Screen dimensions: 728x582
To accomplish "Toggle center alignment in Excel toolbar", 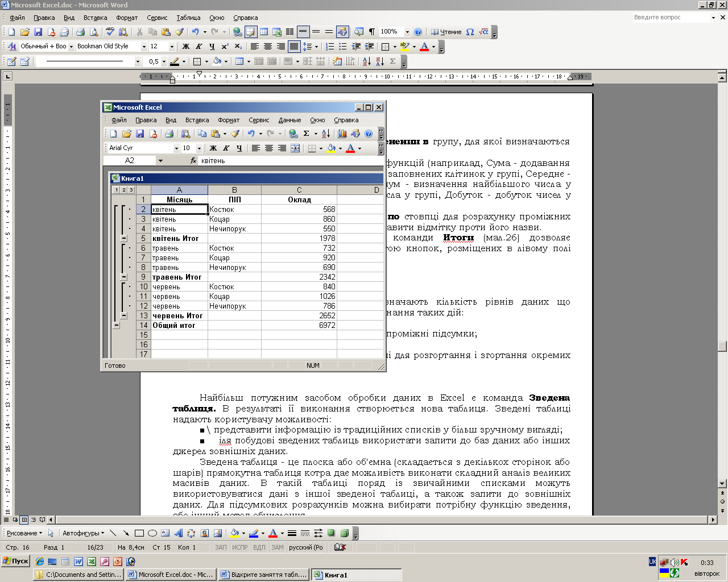I will pos(269,148).
